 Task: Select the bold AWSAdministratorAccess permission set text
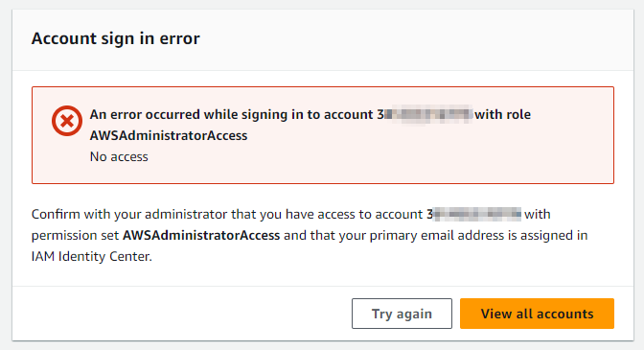(201, 235)
